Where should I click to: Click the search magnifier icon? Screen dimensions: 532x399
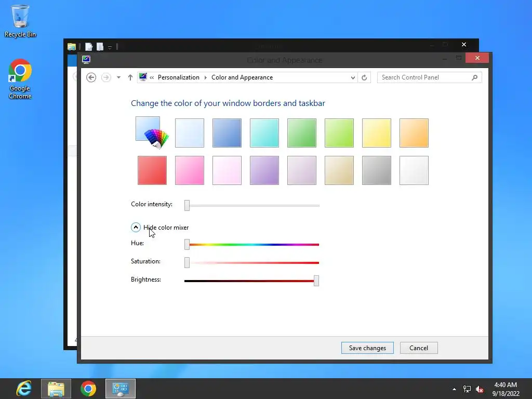point(475,77)
